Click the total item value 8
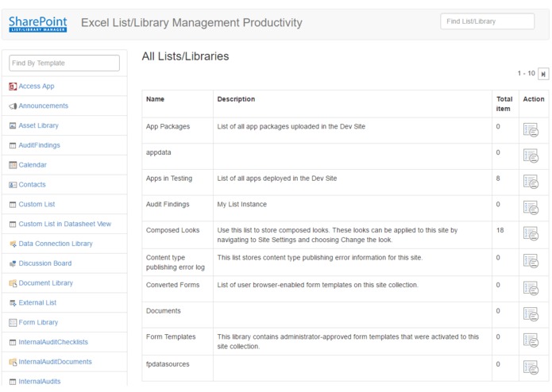The height and width of the screenshot is (392, 552). (x=498, y=179)
